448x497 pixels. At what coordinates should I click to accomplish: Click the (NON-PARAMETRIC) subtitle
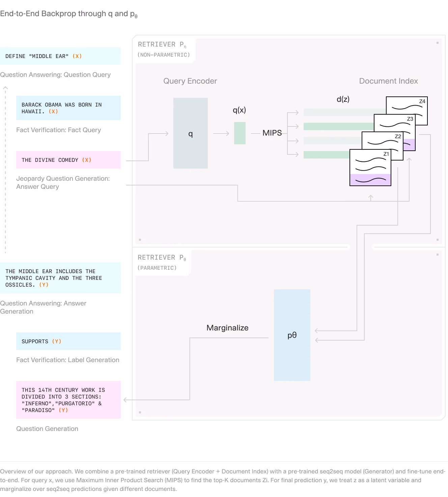point(164,55)
